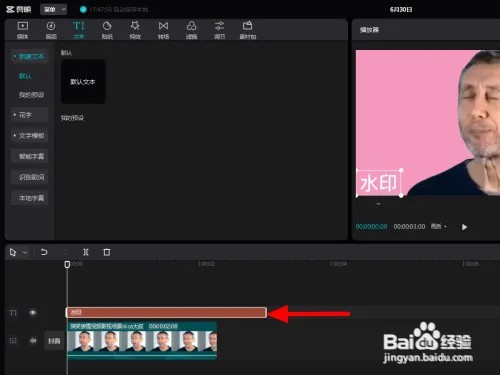Click the text track TI icon
This screenshot has width=500, height=375.
coord(13,313)
